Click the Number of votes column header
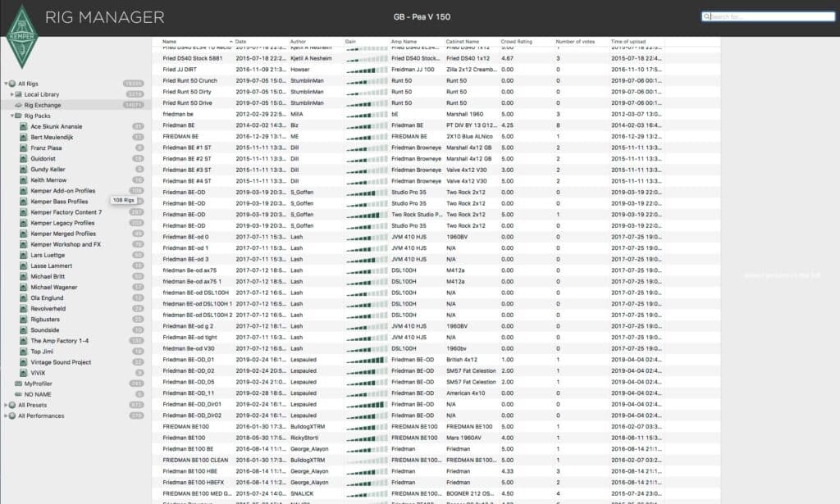This screenshot has width=840, height=504. (x=575, y=41)
